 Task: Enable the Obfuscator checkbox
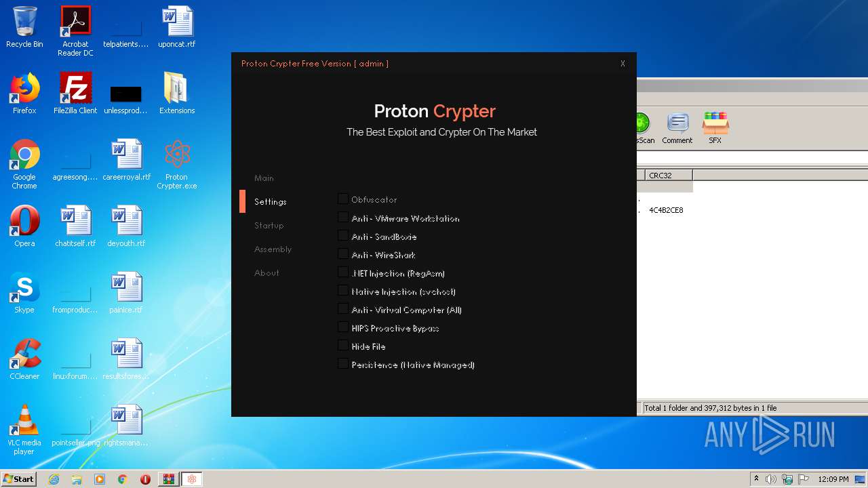pyautogui.click(x=343, y=199)
